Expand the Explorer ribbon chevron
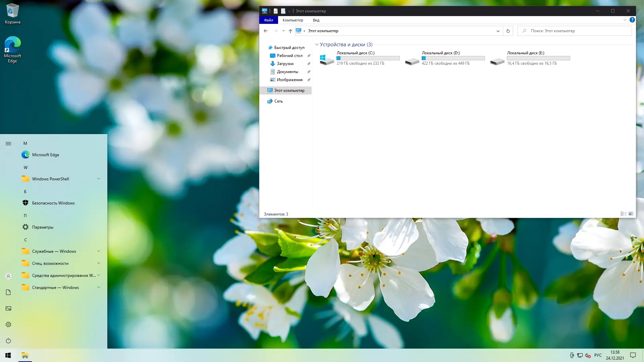 pos(625,20)
